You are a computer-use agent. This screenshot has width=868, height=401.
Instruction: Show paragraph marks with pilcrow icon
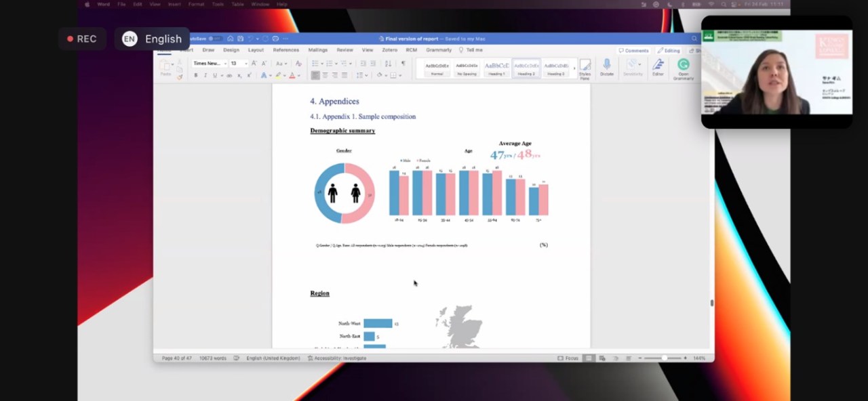click(x=403, y=64)
